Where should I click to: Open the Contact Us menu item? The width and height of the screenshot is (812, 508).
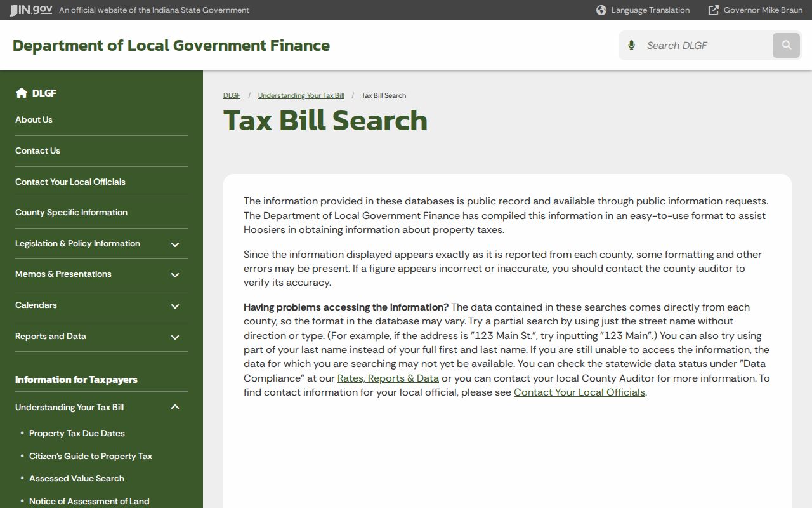(37, 150)
